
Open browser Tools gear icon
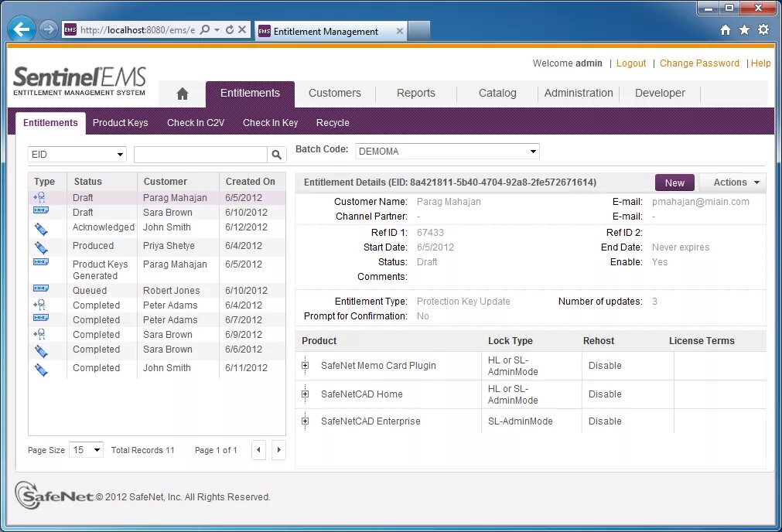point(763,30)
